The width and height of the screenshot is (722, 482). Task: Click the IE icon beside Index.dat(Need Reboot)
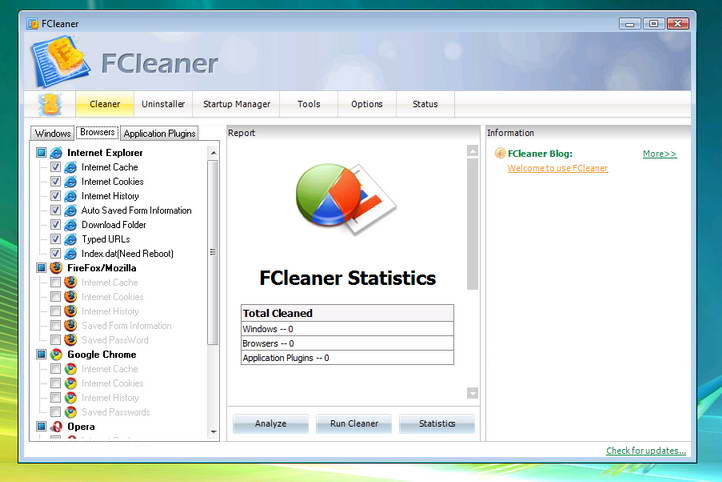(x=70, y=254)
